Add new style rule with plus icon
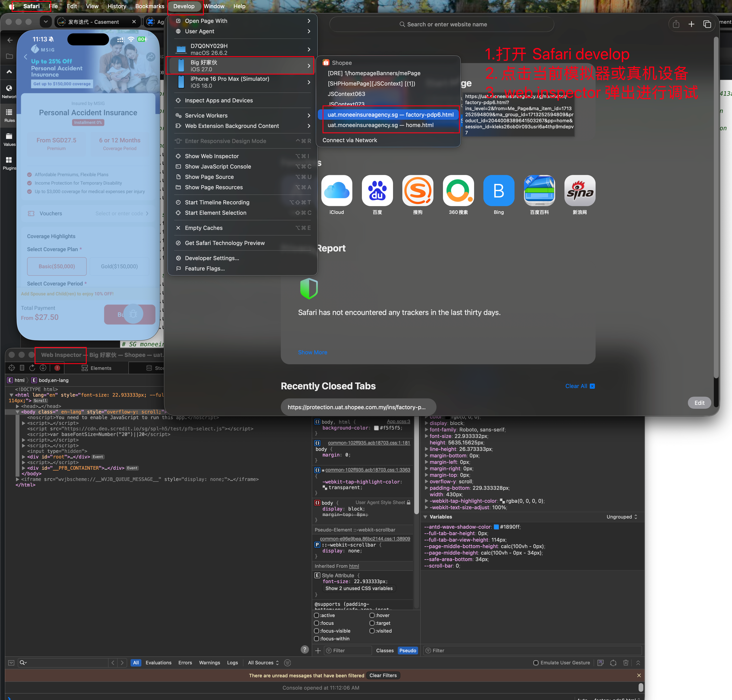 (x=318, y=650)
